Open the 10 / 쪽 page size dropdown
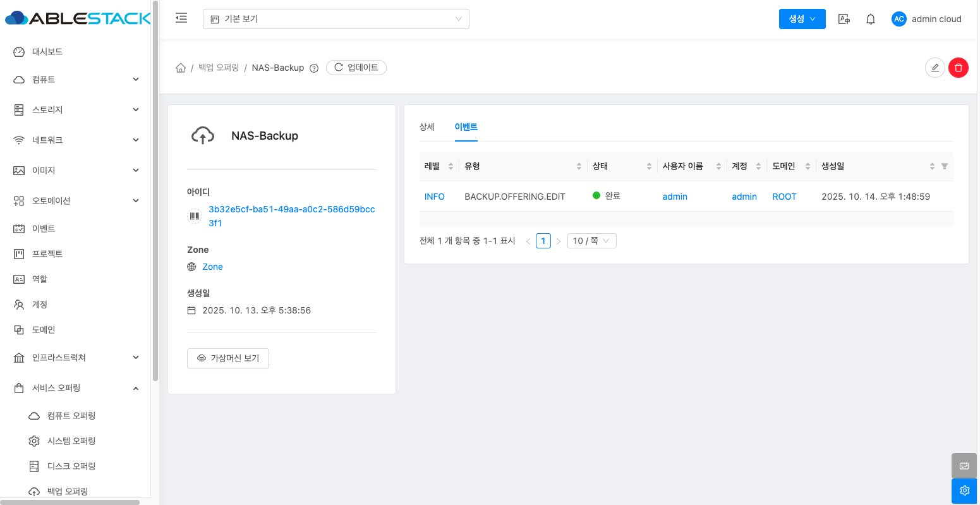980x505 pixels. click(591, 241)
